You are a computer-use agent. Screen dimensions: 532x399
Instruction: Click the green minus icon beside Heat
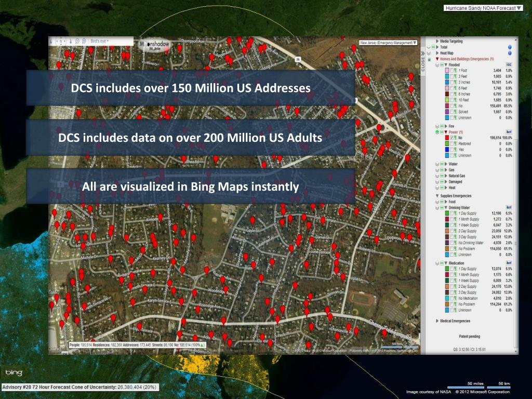click(x=442, y=187)
